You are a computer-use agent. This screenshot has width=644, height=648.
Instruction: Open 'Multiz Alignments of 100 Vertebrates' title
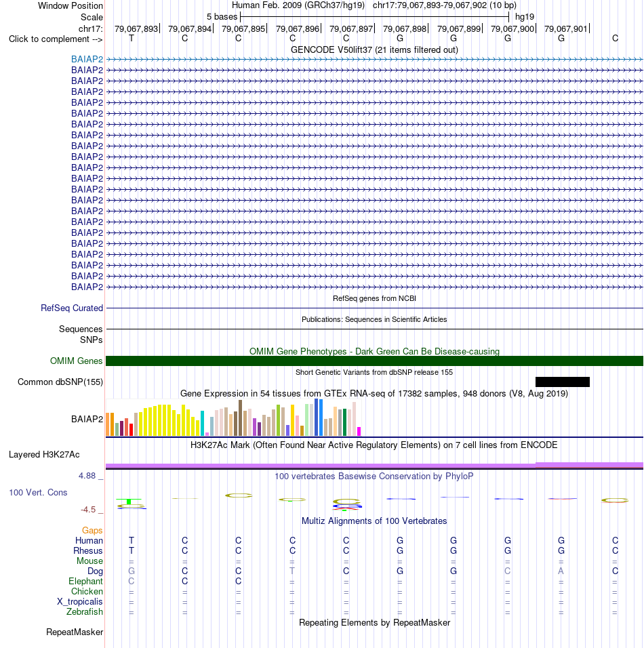tap(374, 521)
